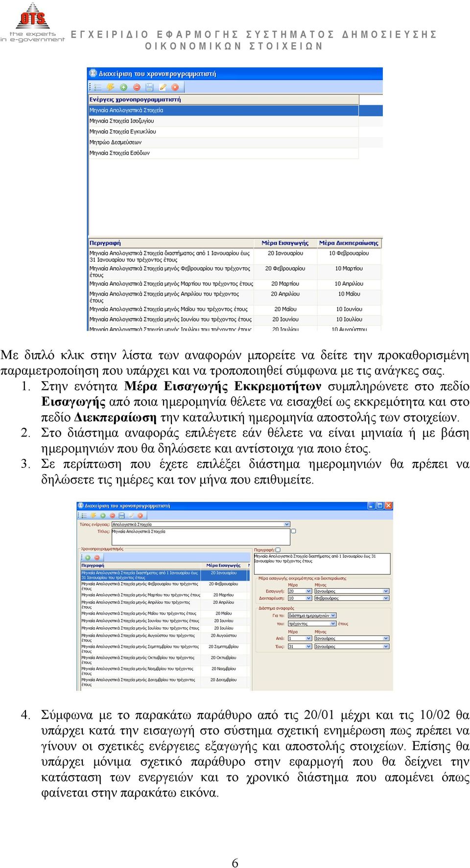Click the pencil edit icon in lower window toolbar
The width and height of the screenshot is (470, 868).
[131, 515]
